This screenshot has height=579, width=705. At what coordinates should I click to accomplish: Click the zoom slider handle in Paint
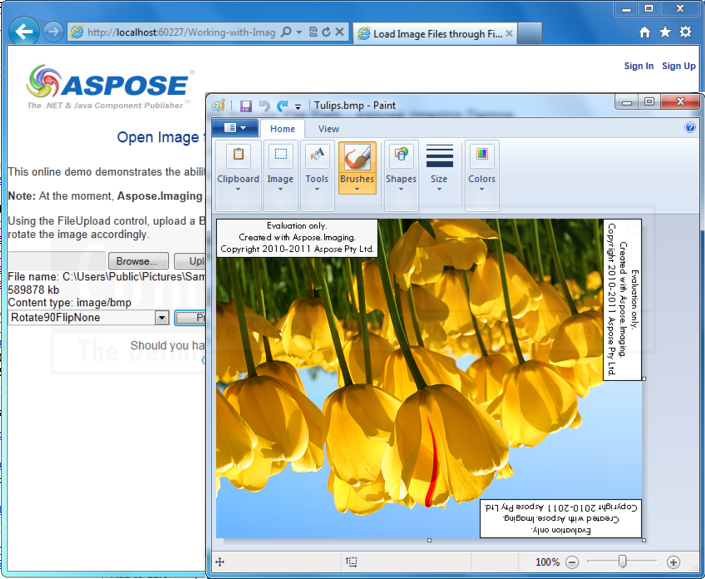(x=622, y=561)
